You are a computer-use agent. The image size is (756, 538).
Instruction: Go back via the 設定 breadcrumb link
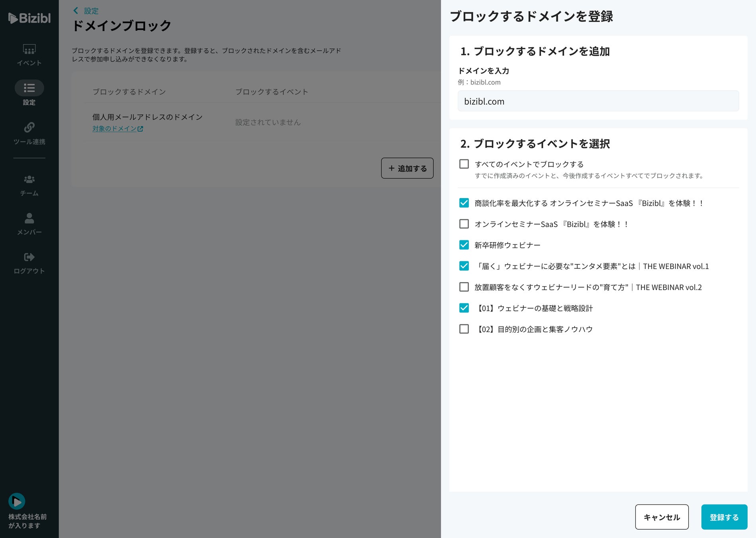(91, 11)
